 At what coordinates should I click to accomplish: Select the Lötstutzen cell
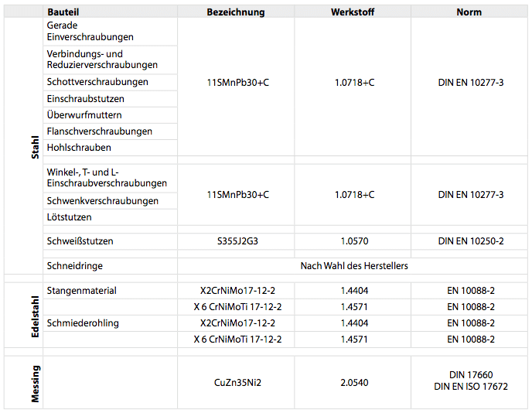tap(69, 217)
